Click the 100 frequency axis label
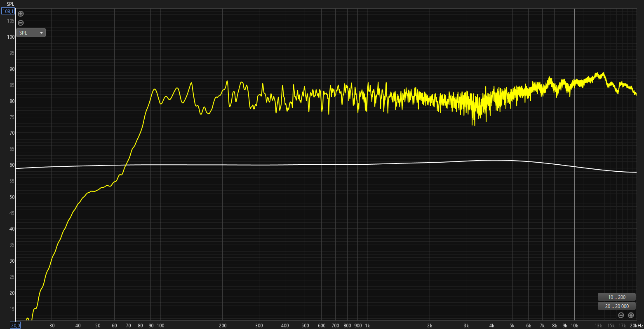This screenshot has width=644, height=329. coord(160,326)
